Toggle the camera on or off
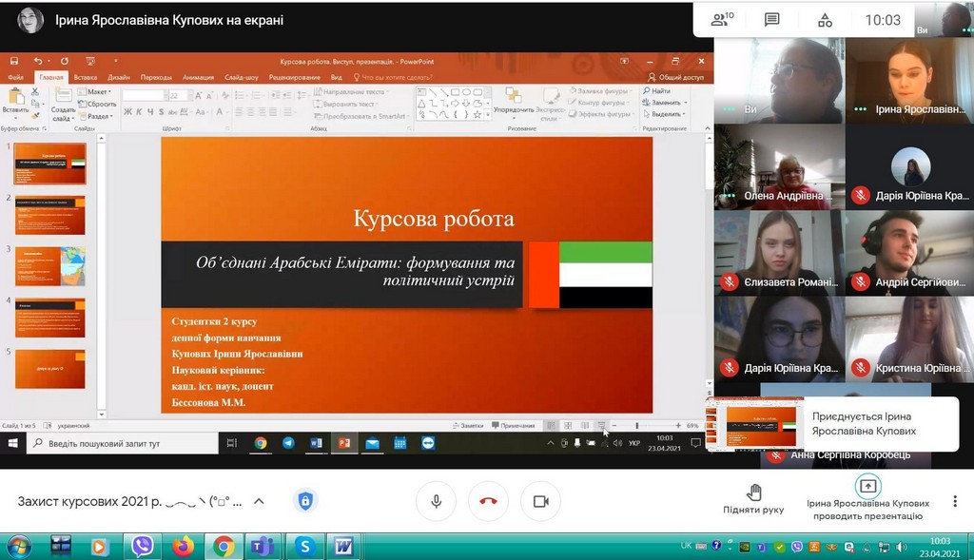The width and height of the screenshot is (974, 560). tap(540, 501)
